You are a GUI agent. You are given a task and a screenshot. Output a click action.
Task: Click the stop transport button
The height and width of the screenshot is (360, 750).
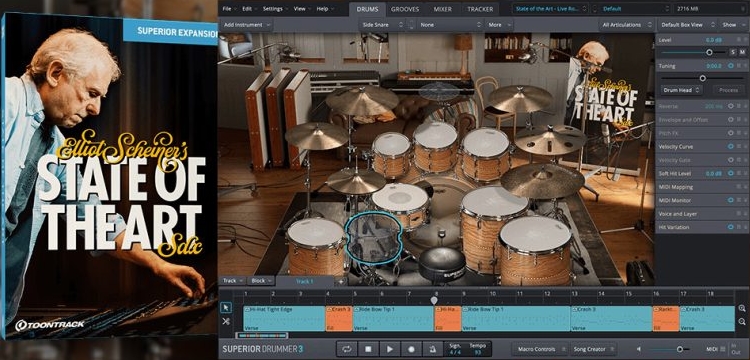pyautogui.click(x=369, y=349)
